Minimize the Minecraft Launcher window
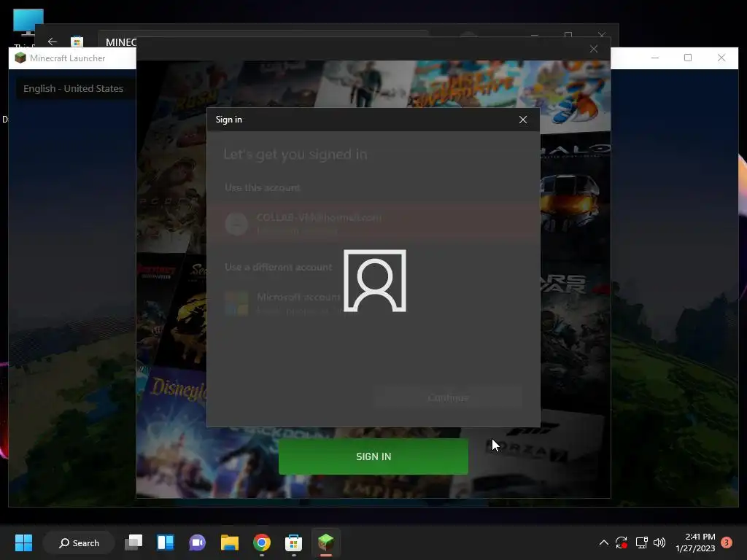This screenshot has width=747, height=560. tap(655, 58)
